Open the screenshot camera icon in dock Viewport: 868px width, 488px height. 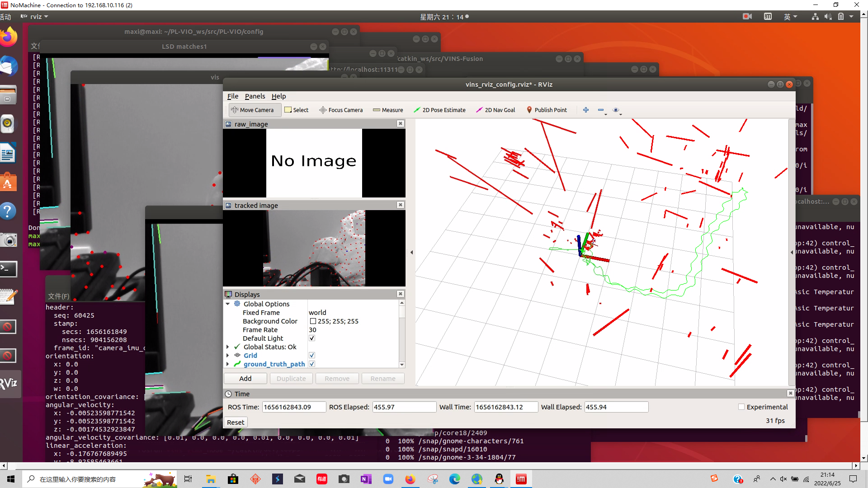[x=8, y=240]
